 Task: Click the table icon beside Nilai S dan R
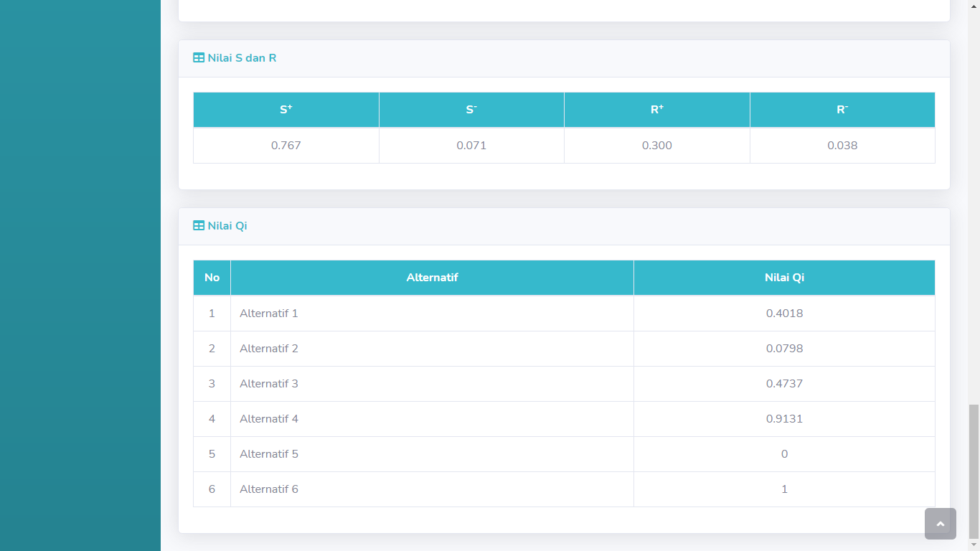coord(199,57)
